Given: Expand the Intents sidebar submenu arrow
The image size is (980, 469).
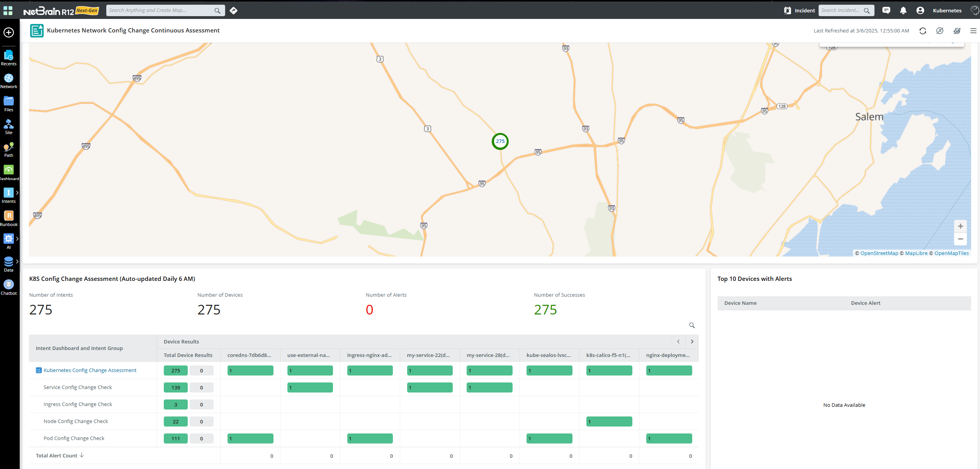Looking at the screenshot, I should (x=17, y=192).
